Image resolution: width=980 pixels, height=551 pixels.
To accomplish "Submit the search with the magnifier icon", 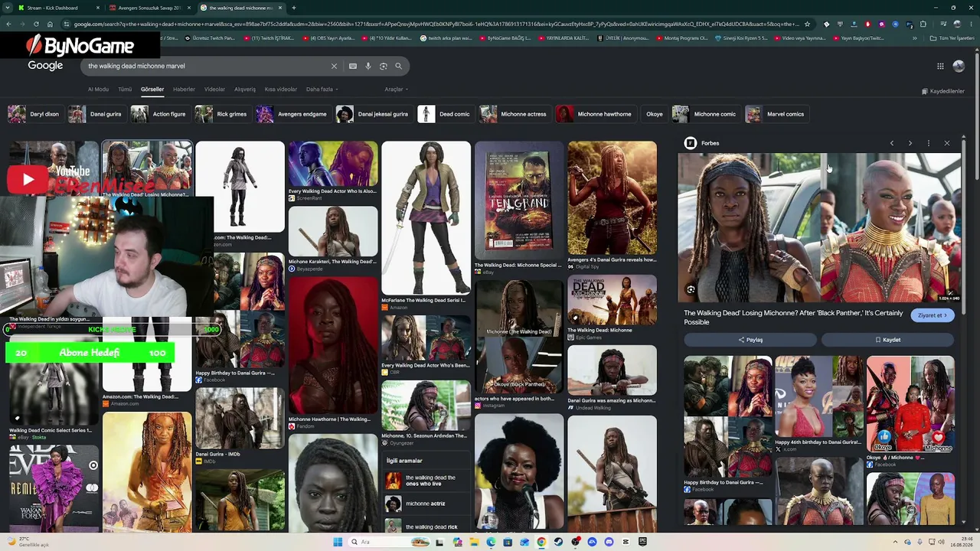I will point(398,66).
